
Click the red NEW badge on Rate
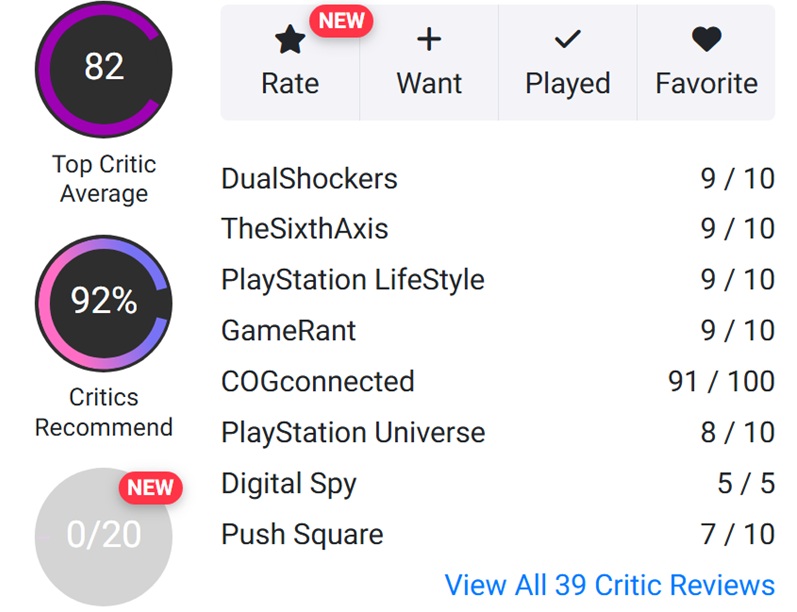(x=341, y=21)
